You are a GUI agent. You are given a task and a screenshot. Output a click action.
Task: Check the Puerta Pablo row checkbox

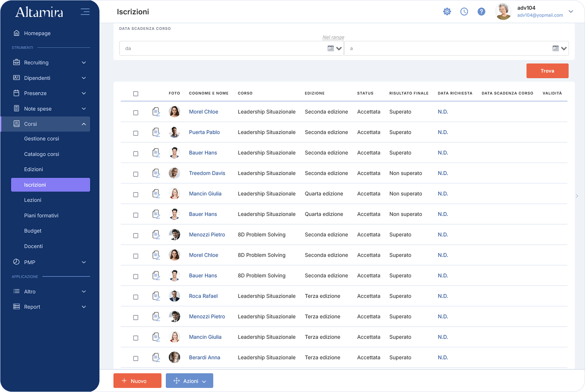click(136, 133)
